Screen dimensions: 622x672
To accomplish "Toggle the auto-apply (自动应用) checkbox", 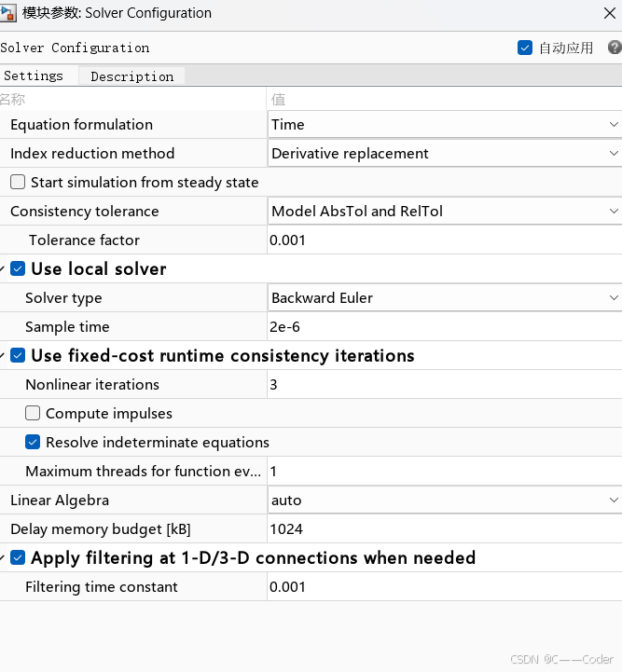I will pos(525,48).
